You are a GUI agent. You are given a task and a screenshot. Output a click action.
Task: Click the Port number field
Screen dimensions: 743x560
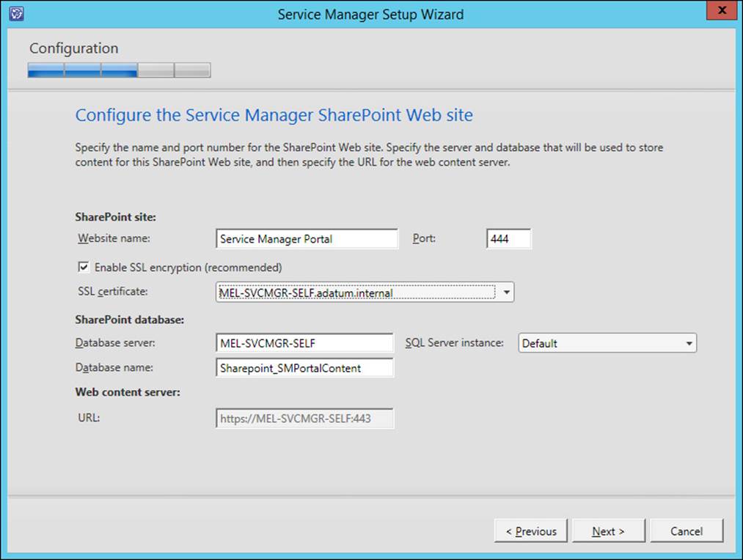508,238
